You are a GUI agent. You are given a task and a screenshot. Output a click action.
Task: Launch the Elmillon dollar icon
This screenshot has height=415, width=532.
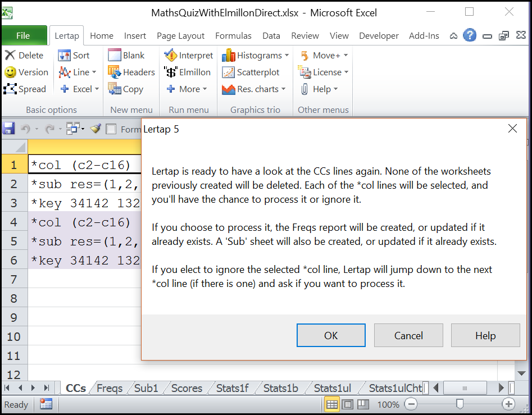click(x=171, y=72)
